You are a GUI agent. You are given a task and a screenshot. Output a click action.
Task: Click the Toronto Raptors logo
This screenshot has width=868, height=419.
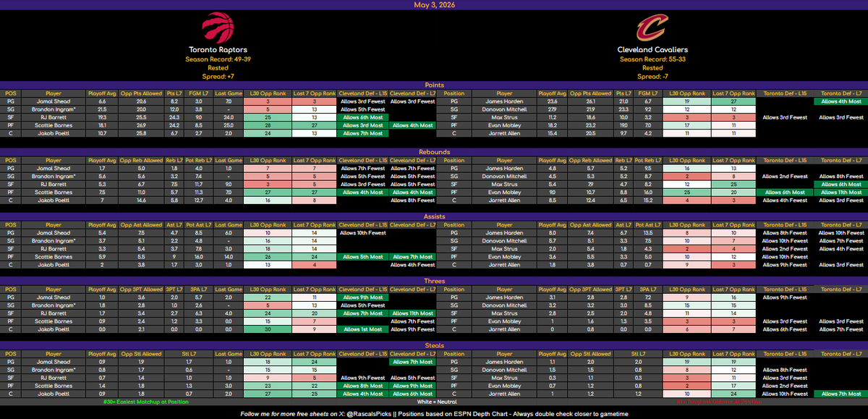[x=218, y=27]
